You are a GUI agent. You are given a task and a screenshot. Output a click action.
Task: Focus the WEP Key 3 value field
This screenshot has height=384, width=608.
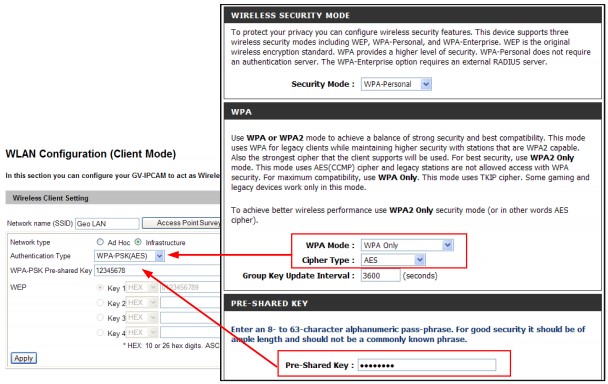190,318
